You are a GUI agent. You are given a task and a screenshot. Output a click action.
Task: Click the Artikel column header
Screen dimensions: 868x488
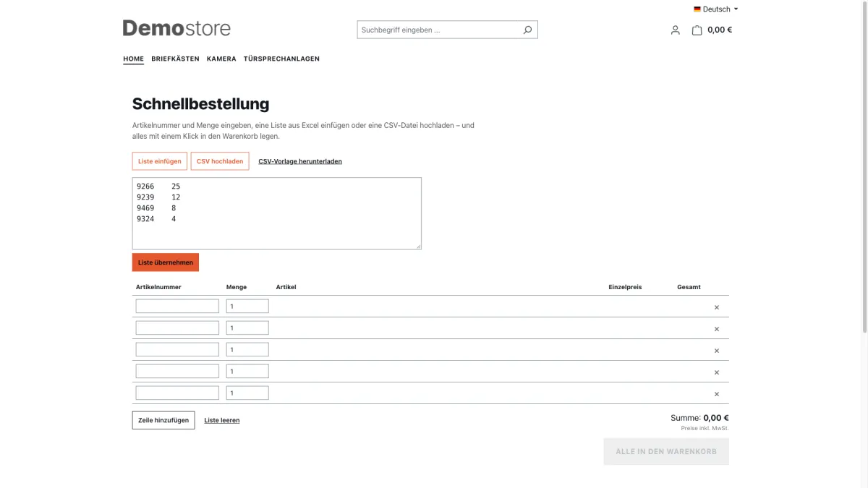coord(286,287)
